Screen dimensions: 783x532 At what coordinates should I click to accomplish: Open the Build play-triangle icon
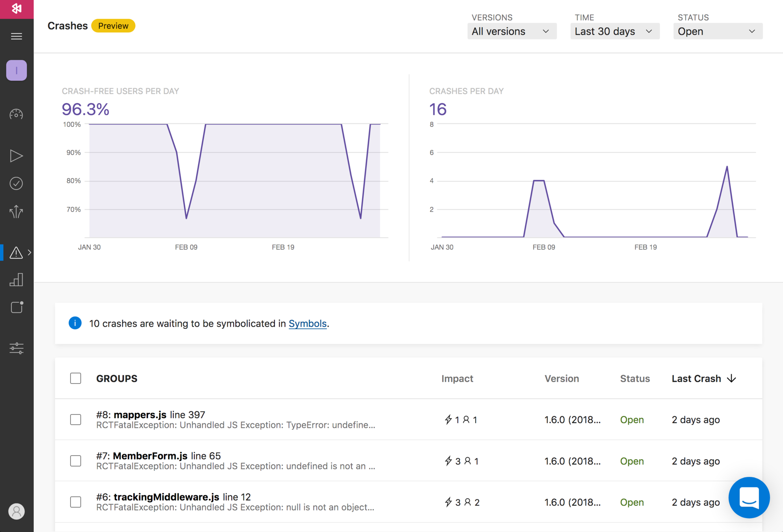[x=16, y=156]
